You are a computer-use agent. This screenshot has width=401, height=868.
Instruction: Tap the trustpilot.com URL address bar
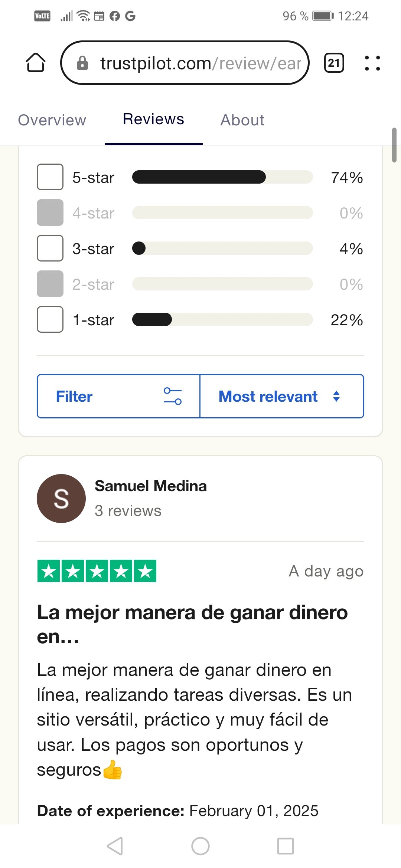point(185,63)
